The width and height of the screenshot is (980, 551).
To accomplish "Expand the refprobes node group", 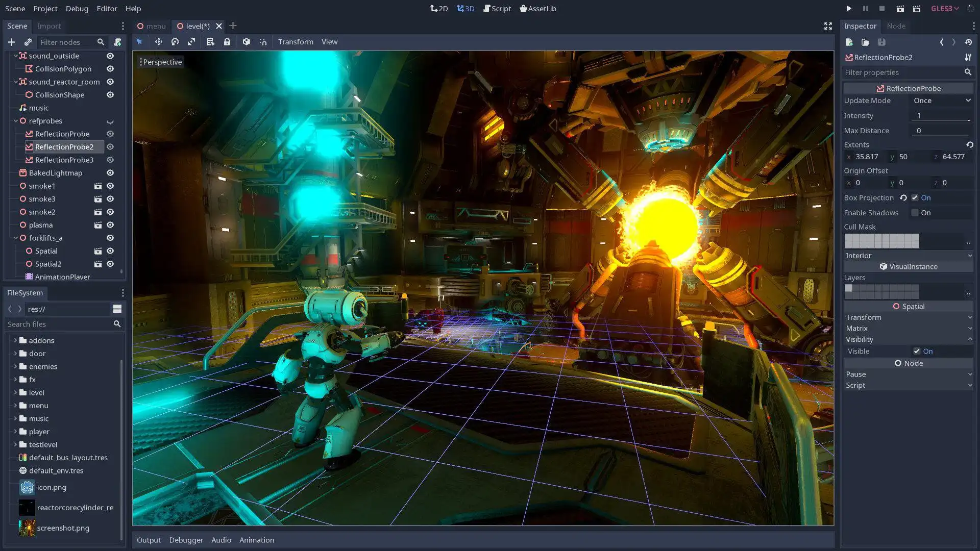I will (15, 120).
